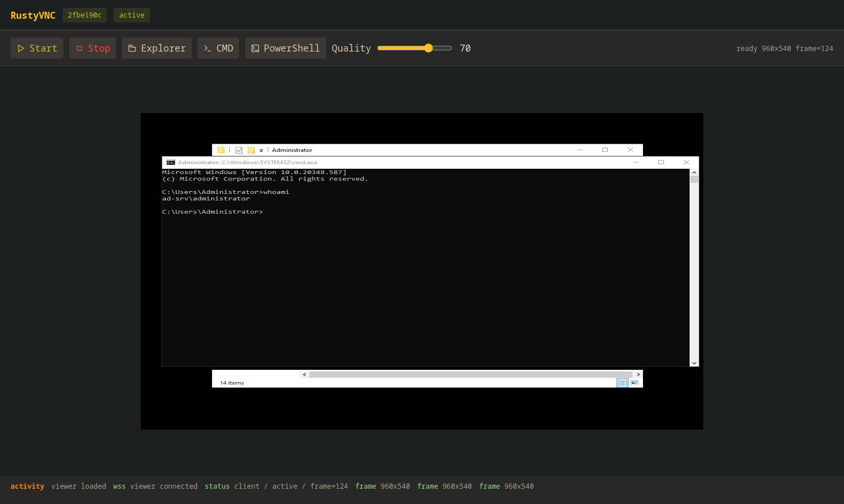Launch Explorer on the remote host
844x504 pixels.
pyautogui.click(x=156, y=48)
